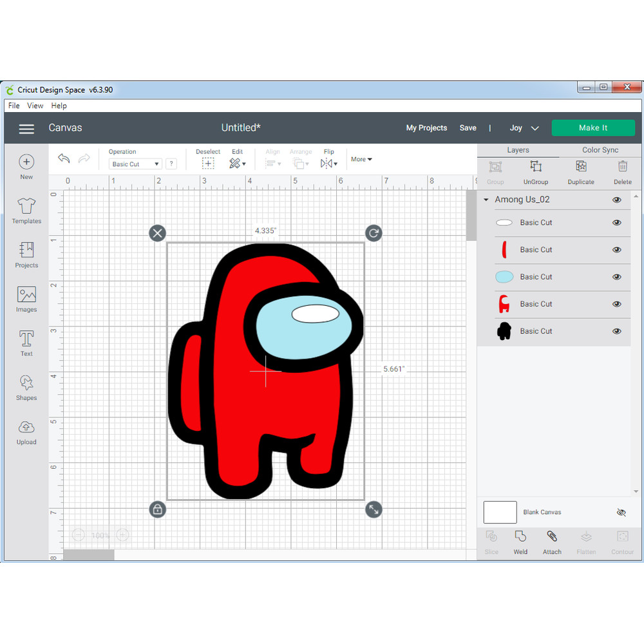Screen dimensions: 644x644
Task: Hide the Among Us_02 group layer
Action: click(616, 200)
